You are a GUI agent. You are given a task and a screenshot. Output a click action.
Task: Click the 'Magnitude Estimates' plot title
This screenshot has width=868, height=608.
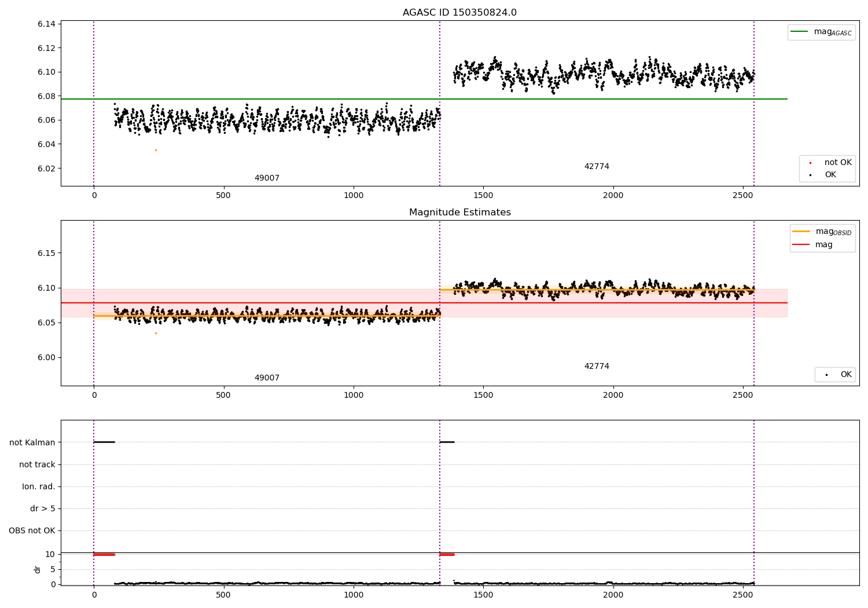[459, 213]
